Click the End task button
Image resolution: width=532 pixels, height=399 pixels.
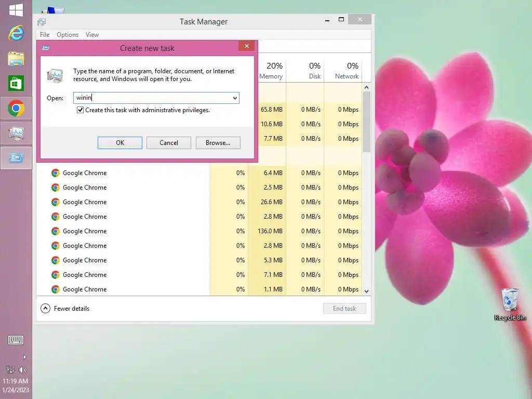click(x=344, y=309)
